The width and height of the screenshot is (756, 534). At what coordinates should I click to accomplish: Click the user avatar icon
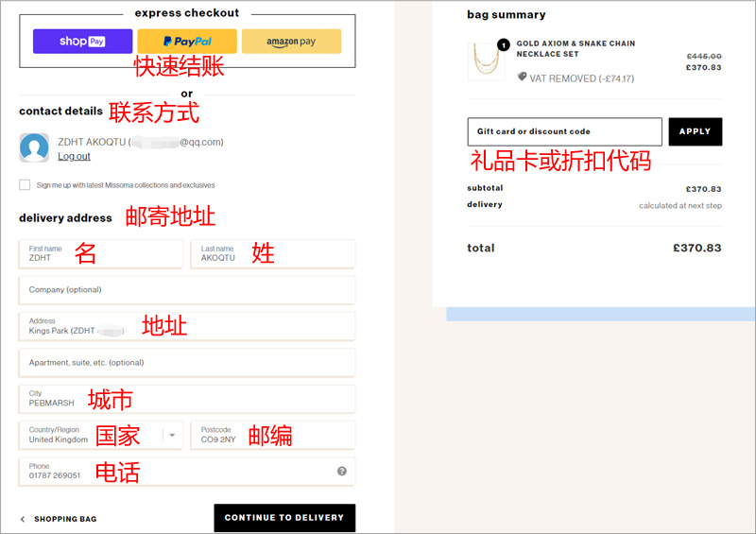[x=34, y=147]
